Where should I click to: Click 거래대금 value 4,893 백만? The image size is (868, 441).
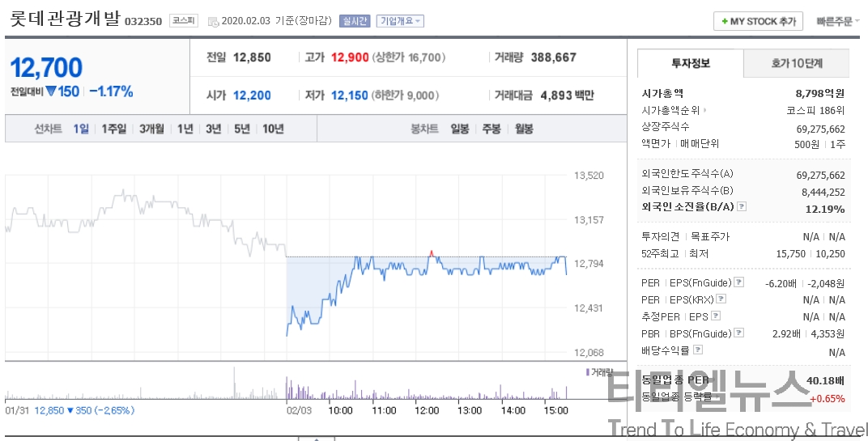coord(567,95)
